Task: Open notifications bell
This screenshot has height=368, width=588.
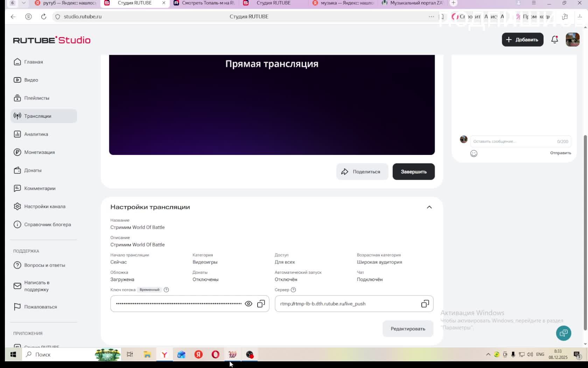Action: coord(554,40)
